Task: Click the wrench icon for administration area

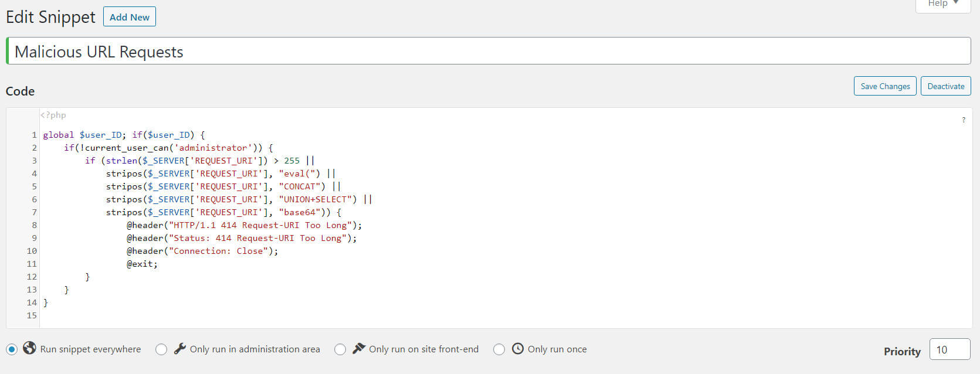Action: tap(180, 348)
